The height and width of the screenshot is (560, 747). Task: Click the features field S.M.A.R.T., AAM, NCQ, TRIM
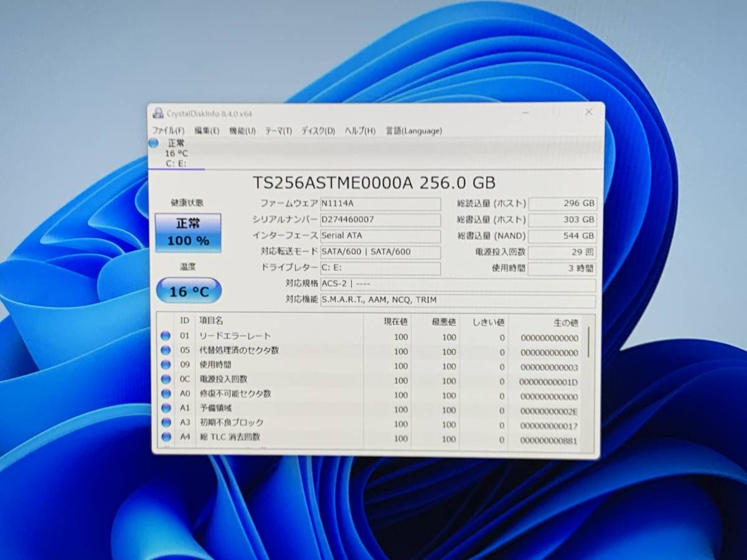[458, 301]
